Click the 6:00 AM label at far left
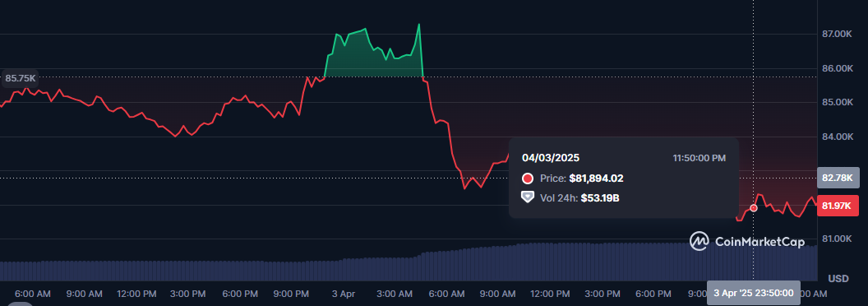 [33, 293]
